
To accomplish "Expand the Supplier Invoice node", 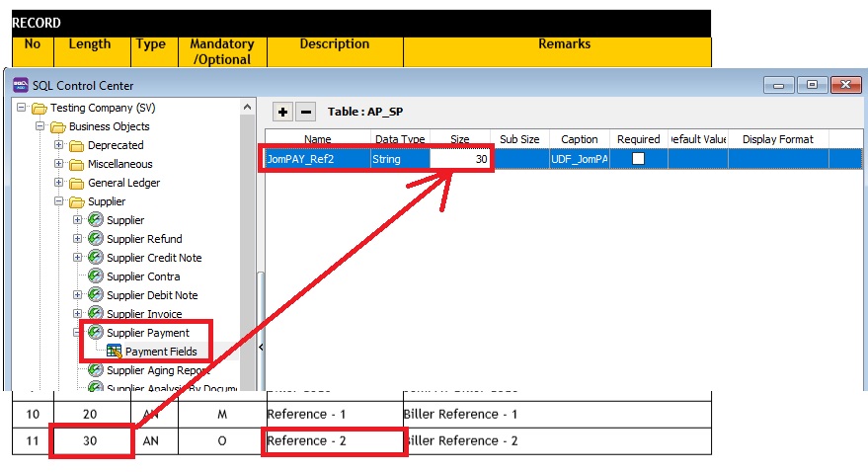I will pos(78,314).
